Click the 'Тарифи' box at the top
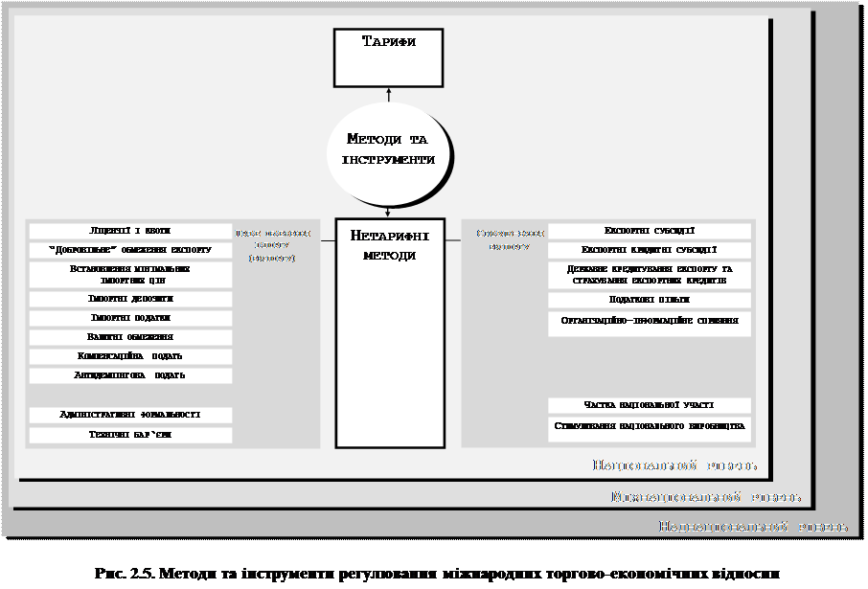The height and width of the screenshot is (589, 868). (388, 58)
